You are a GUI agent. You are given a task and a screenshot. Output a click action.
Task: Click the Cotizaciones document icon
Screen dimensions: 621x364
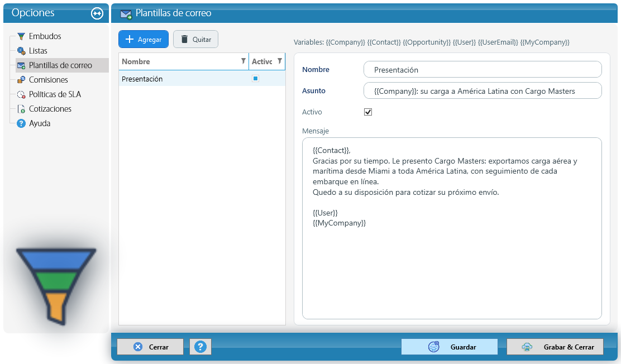[x=21, y=109]
